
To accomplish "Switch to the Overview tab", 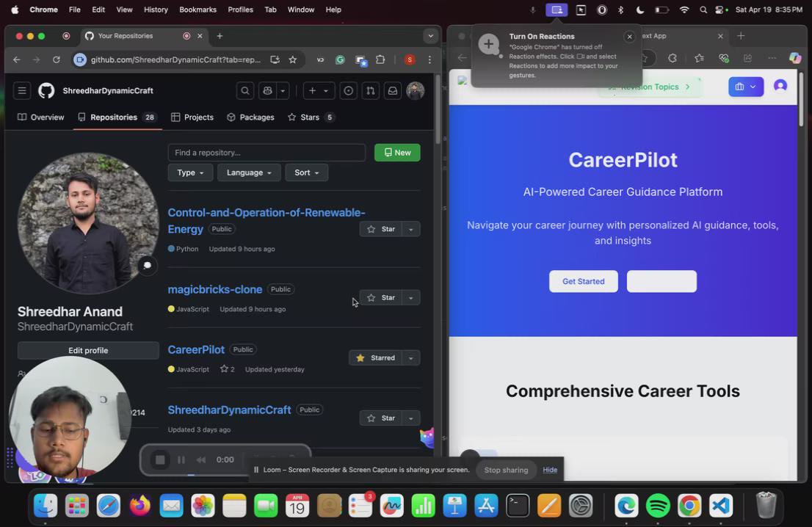I will click(41, 117).
